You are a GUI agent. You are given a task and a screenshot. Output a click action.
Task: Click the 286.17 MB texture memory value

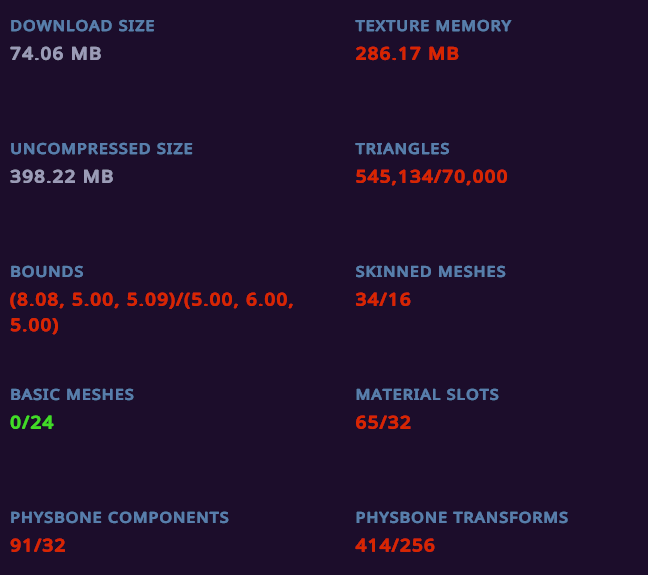click(407, 54)
